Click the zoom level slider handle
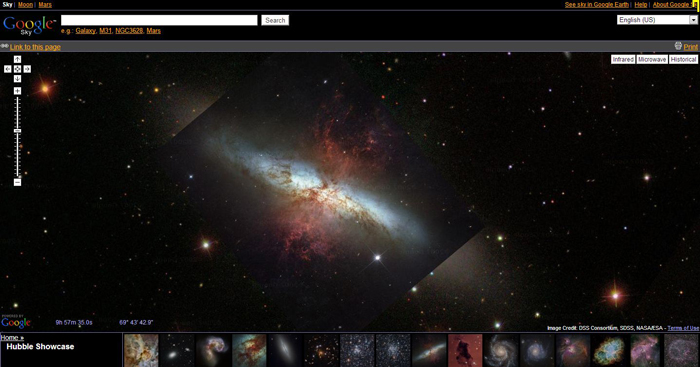Image resolution: width=700 pixels, height=367 pixels. point(17,131)
